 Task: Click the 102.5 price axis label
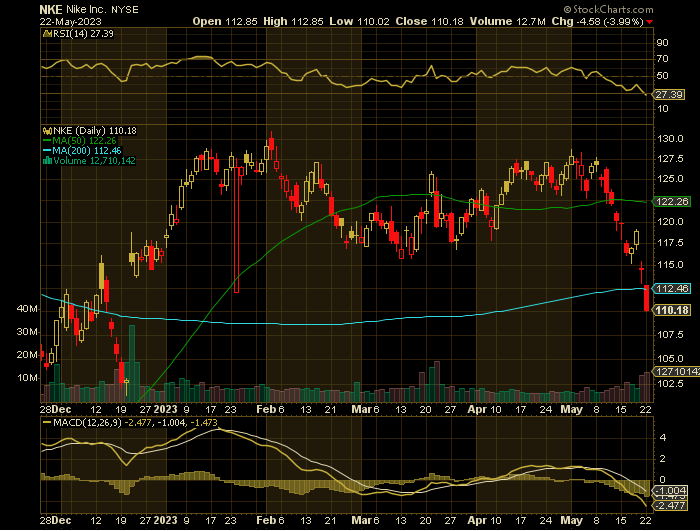tap(670, 384)
